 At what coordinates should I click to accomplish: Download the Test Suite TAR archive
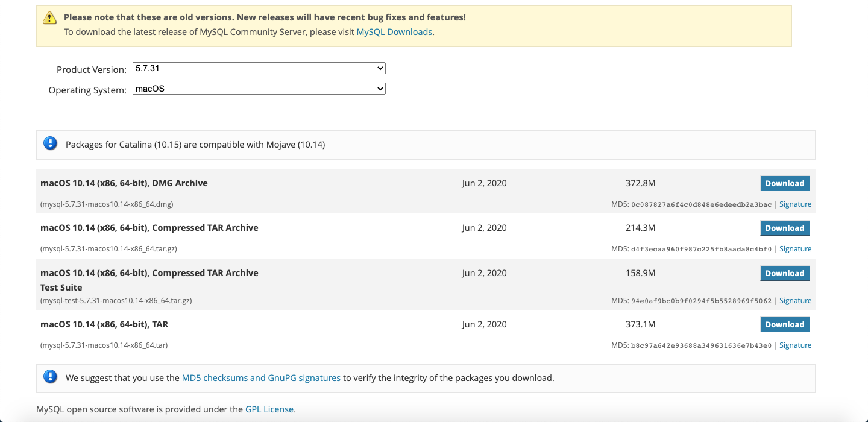coord(784,273)
